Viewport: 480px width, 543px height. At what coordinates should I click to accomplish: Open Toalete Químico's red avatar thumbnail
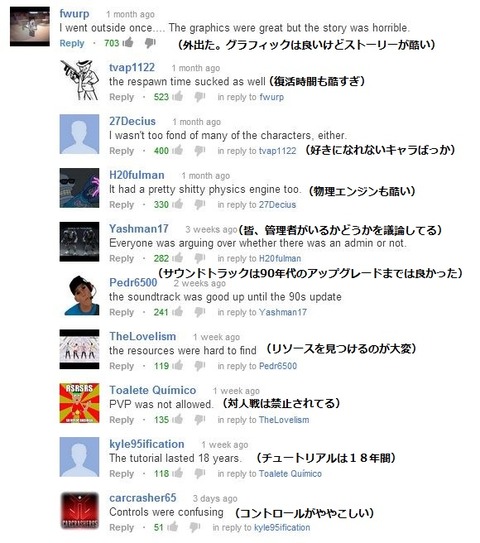tap(79, 403)
